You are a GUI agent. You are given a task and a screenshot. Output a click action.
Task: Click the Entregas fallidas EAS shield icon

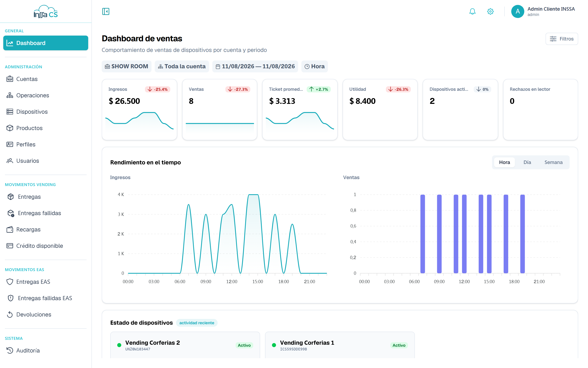10,298
